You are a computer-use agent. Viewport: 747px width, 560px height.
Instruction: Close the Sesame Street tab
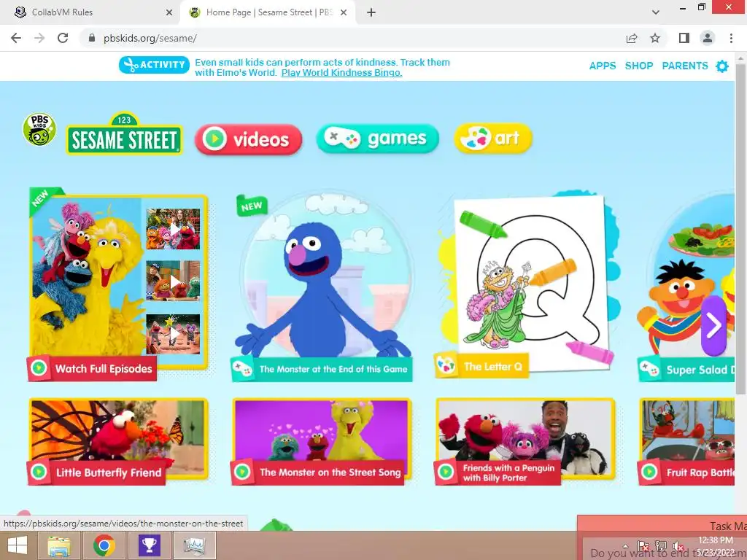pos(344,12)
